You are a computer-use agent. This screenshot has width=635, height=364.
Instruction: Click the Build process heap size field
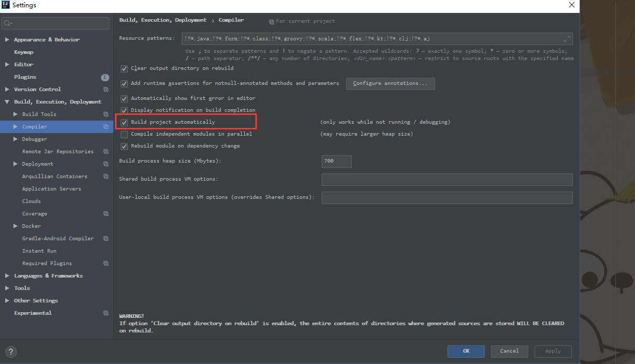pos(336,161)
